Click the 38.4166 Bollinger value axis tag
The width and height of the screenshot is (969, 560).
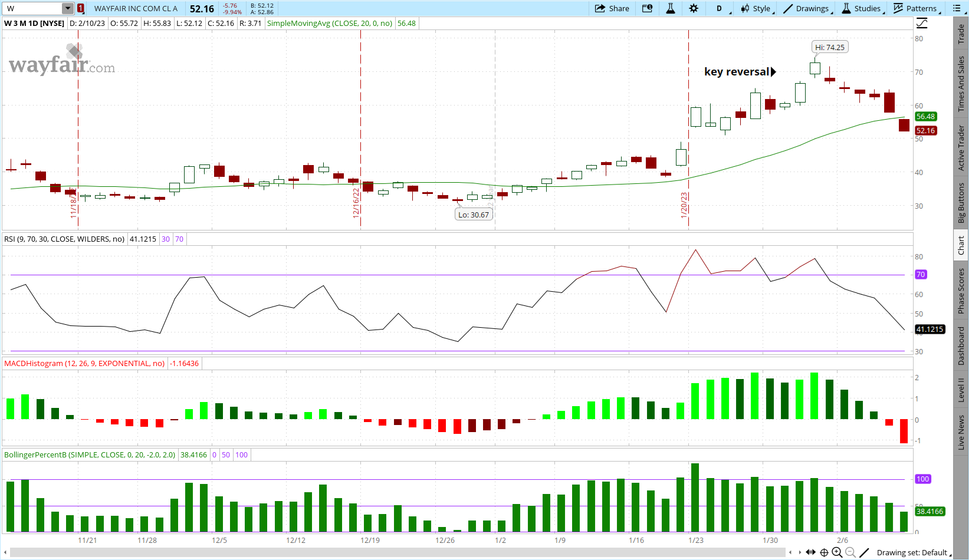pos(929,511)
